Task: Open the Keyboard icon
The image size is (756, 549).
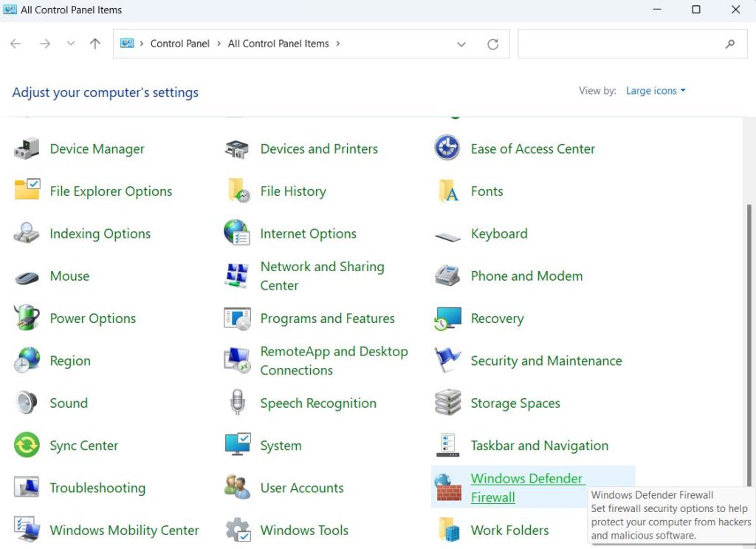Action: 447,236
